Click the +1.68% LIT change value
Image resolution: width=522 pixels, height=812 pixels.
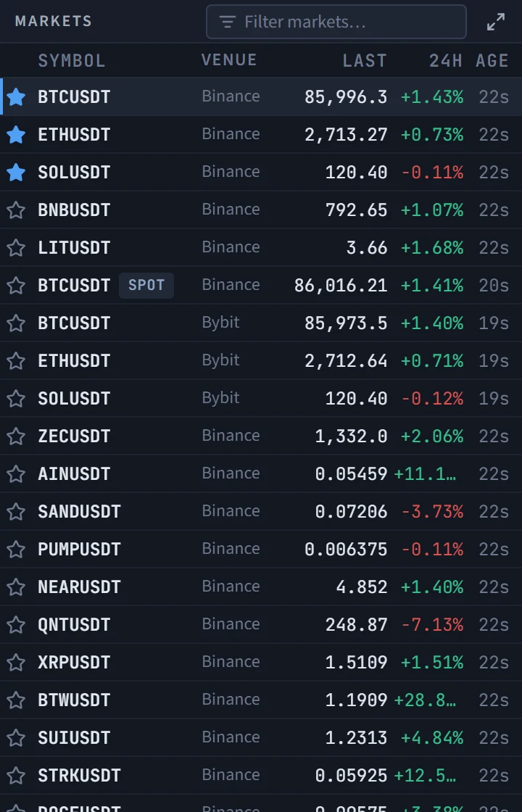click(x=432, y=248)
